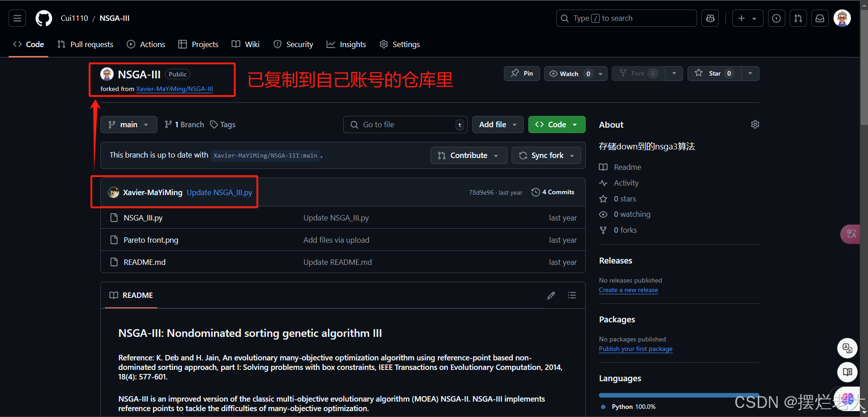The image size is (868, 417).
Task: Open Cui1110 owner link in breadcrumb
Action: coord(74,18)
